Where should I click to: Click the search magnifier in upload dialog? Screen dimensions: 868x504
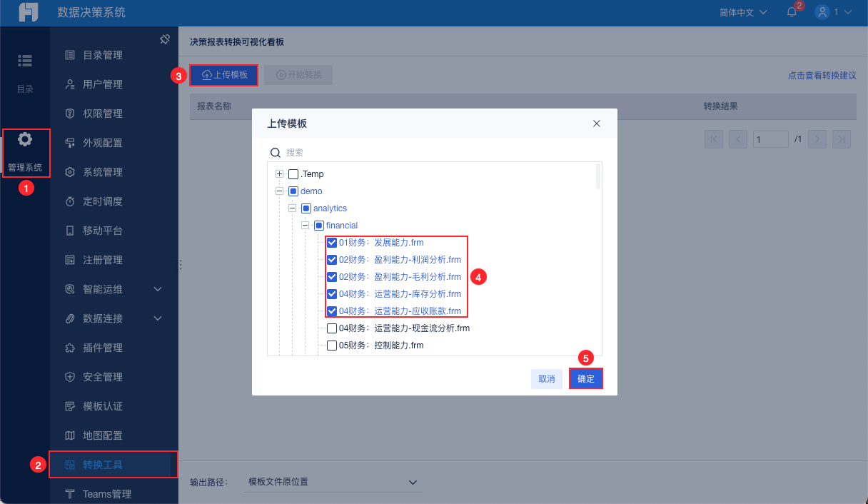(276, 152)
